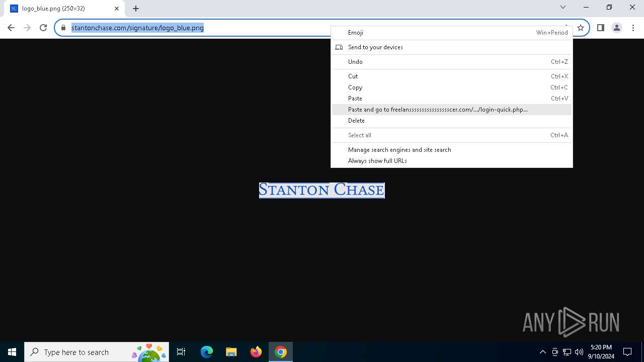Select Delete in the context menu

click(452, 121)
